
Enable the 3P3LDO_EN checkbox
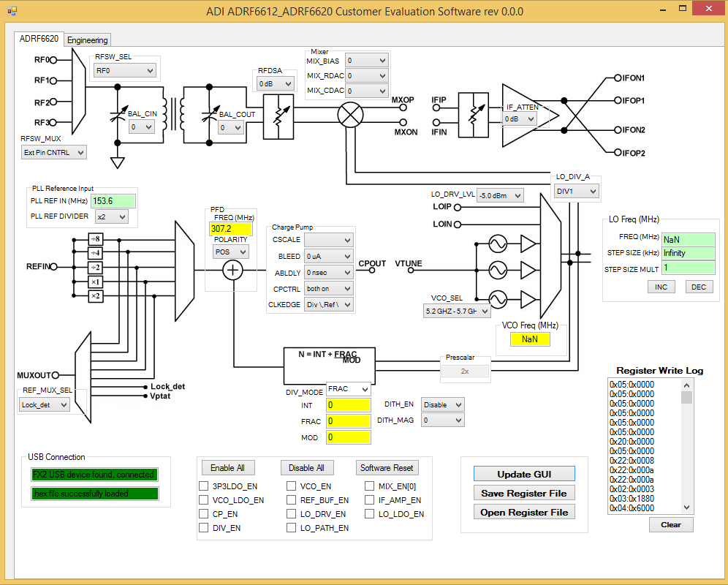(x=203, y=486)
